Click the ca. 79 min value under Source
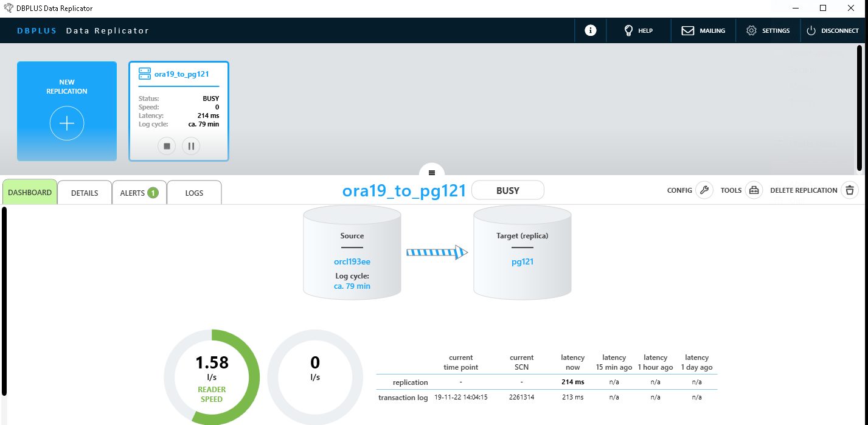This screenshot has height=425, width=868. point(352,286)
